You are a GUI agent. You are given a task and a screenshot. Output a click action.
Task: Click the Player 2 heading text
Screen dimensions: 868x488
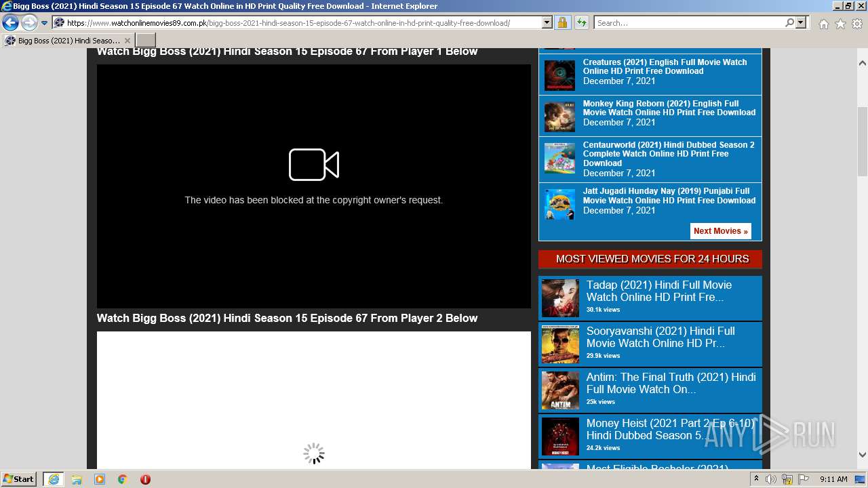(288, 318)
